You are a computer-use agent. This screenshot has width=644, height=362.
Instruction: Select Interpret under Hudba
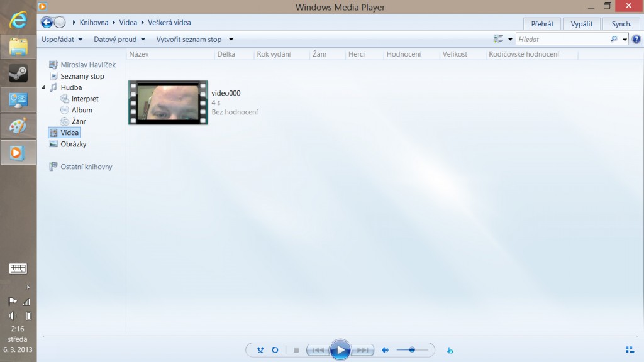point(79,99)
